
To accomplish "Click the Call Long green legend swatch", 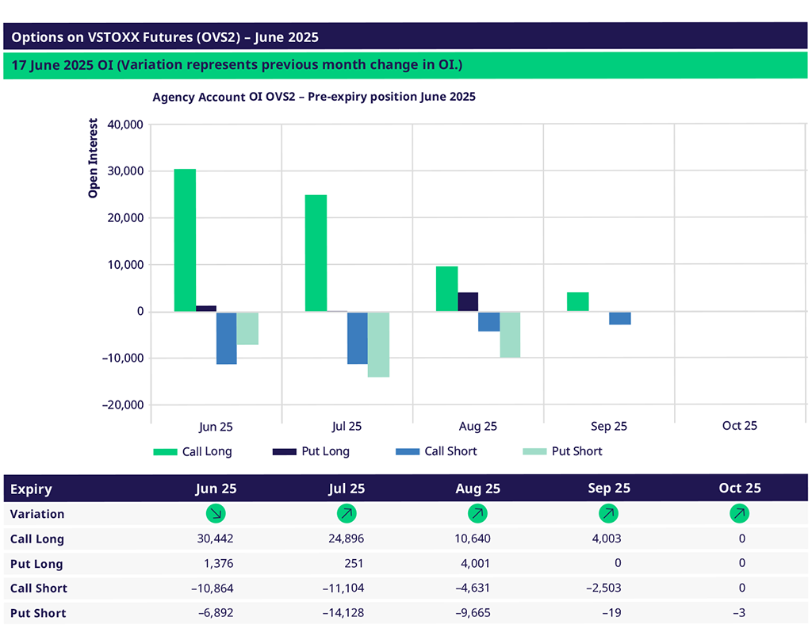I will pyautogui.click(x=164, y=452).
